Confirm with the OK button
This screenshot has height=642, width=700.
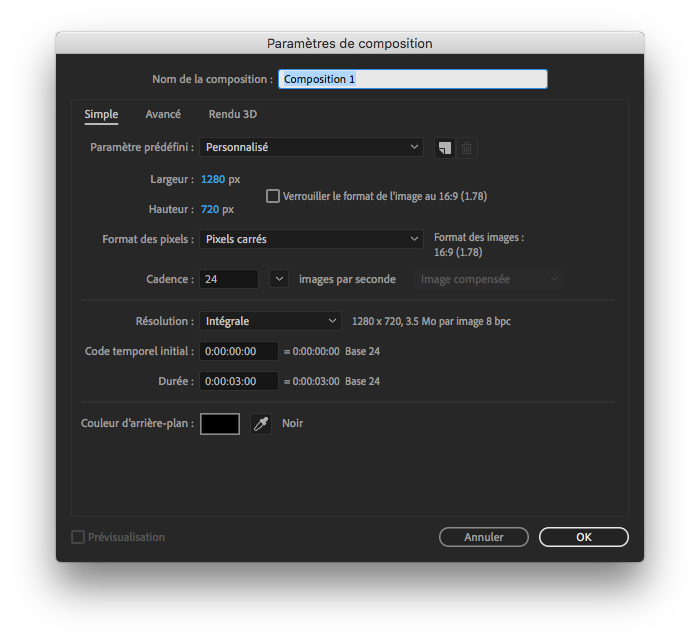pos(584,537)
